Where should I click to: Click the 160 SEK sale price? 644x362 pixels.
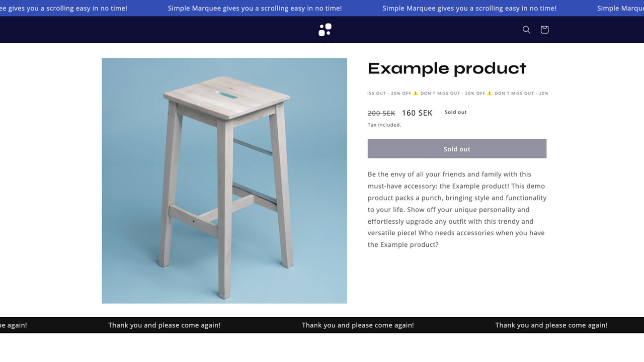pos(417,113)
